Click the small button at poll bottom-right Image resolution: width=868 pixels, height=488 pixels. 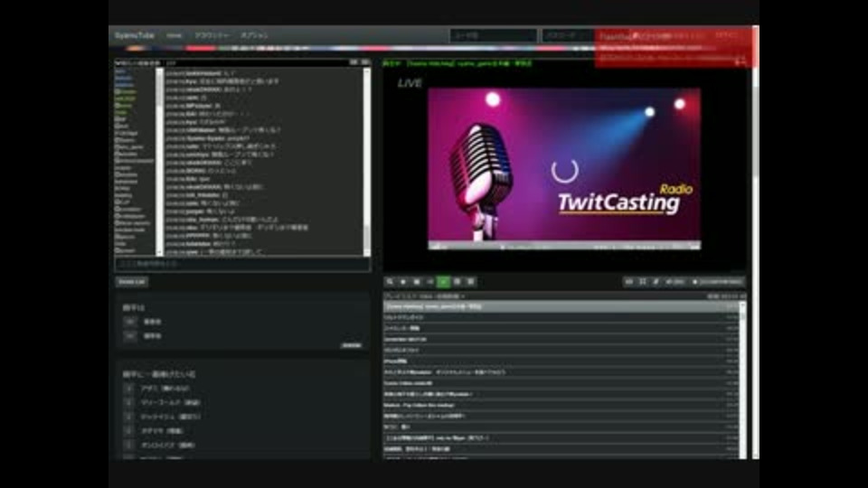352,345
